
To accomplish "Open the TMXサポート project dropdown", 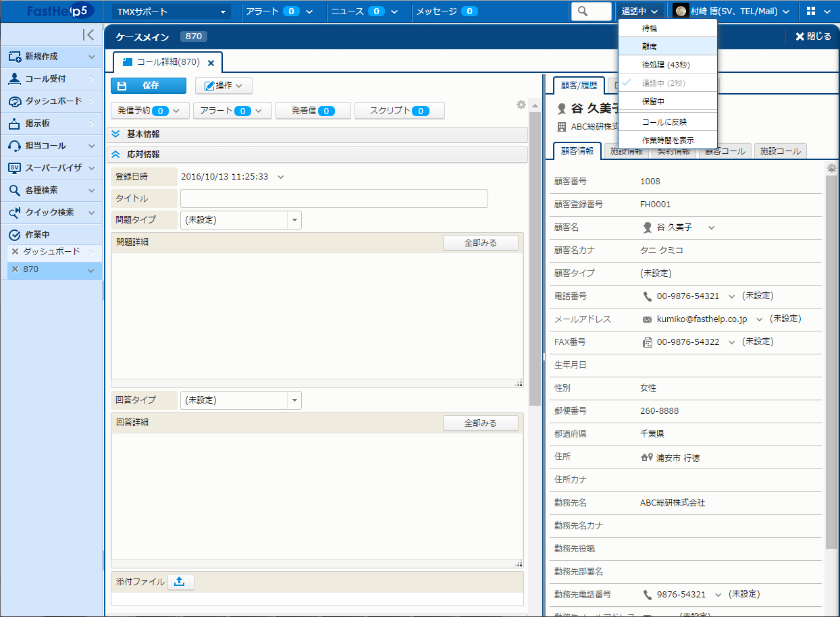I will pyautogui.click(x=172, y=11).
